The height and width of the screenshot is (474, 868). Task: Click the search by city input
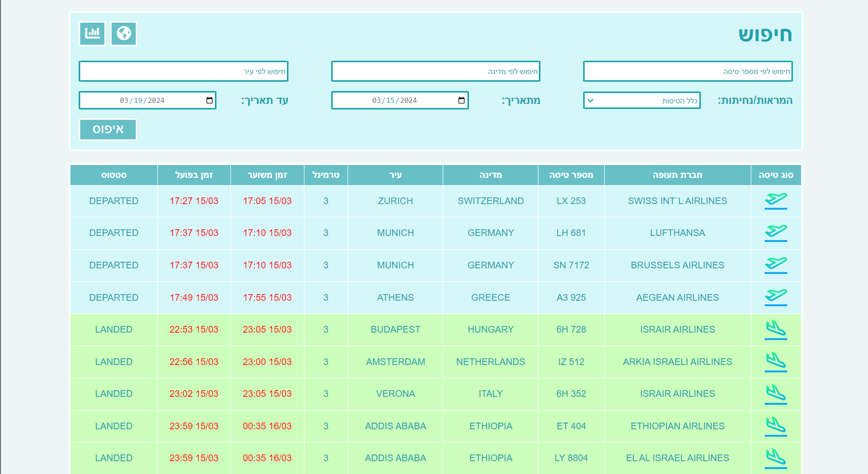[x=184, y=71]
